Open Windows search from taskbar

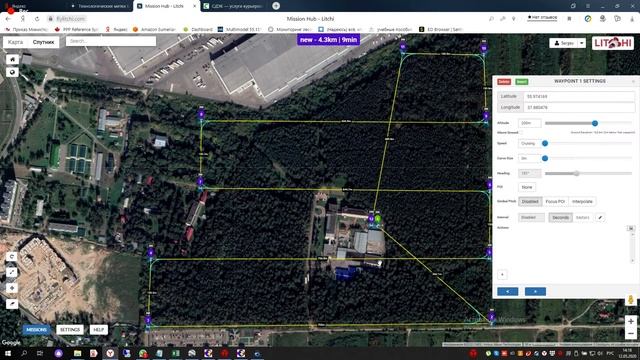[24, 353]
